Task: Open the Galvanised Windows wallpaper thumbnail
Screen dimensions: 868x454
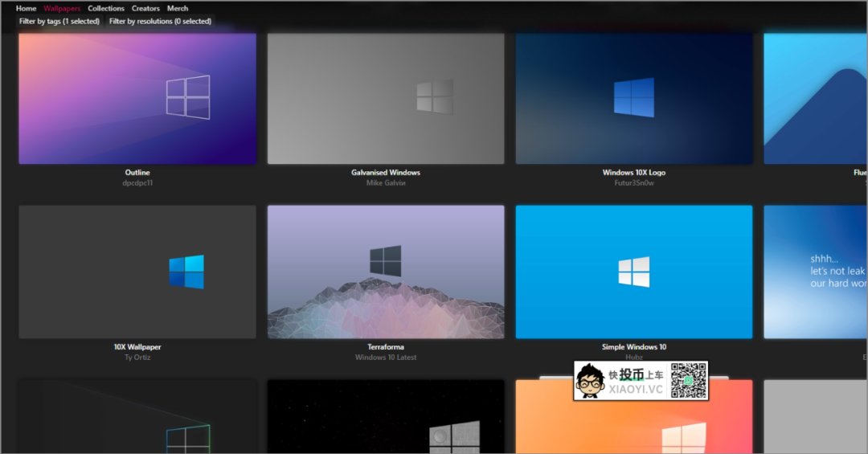Action: 386,98
